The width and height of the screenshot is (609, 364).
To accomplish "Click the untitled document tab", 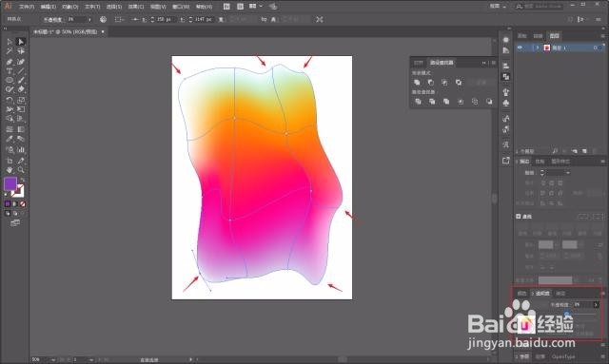I will click(66, 31).
